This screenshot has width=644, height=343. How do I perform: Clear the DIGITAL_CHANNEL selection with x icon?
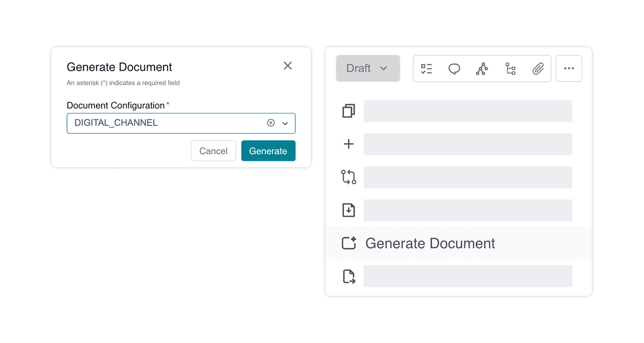click(x=271, y=123)
